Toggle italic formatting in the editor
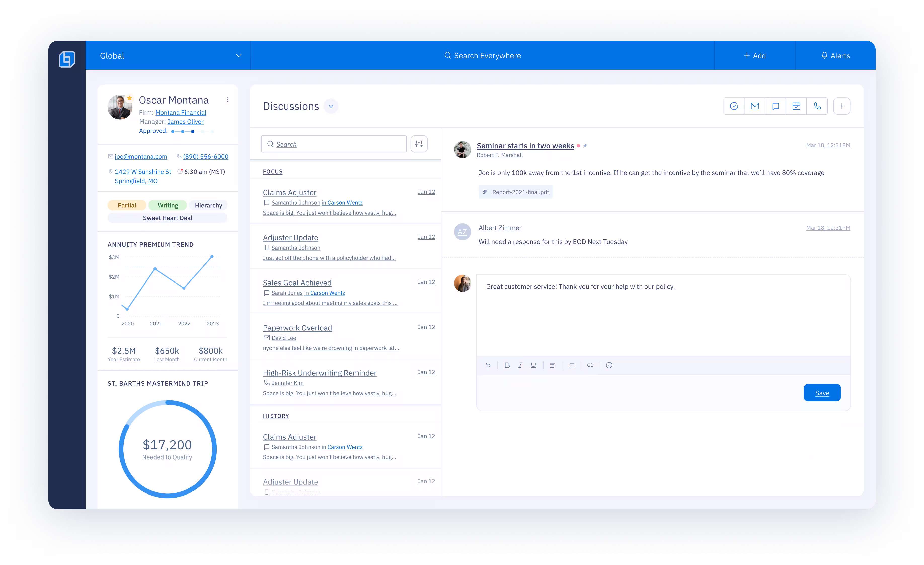The width and height of the screenshot is (924, 565). (520, 365)
